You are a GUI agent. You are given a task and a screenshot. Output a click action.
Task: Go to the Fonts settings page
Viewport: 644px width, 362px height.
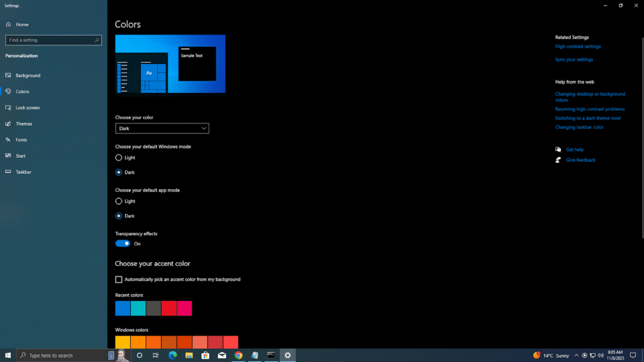point(21,140)
